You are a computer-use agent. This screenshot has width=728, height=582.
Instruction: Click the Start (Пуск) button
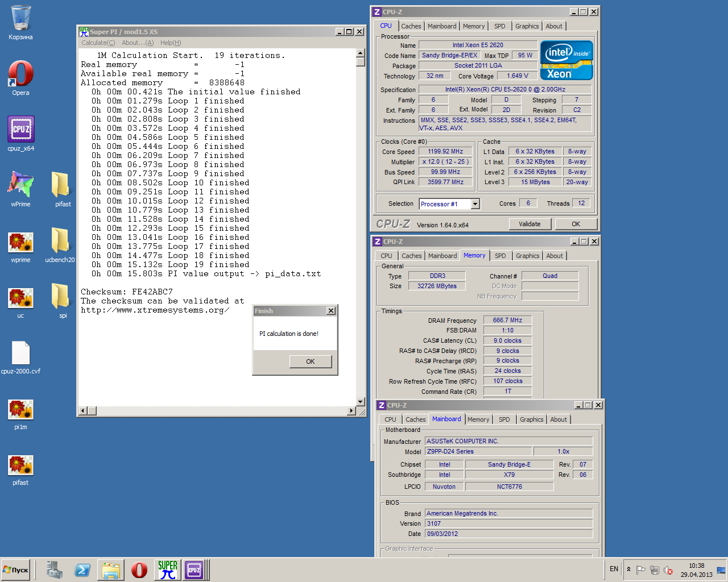coord(16,569)
